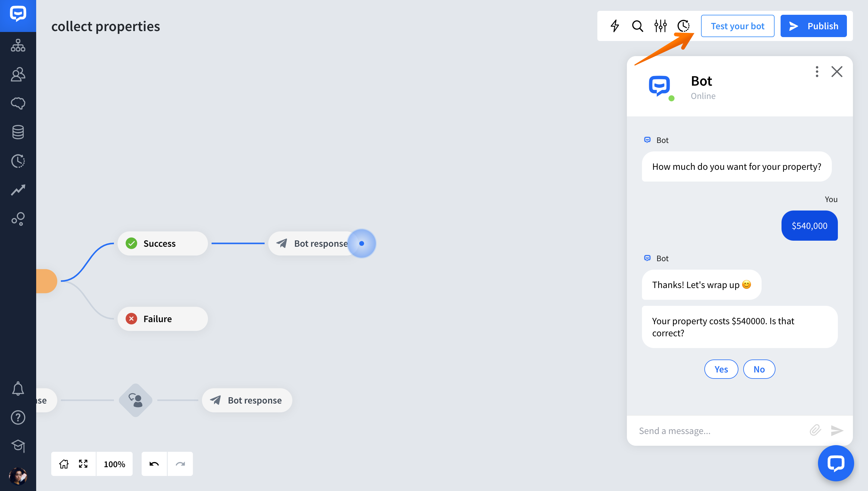The height and width of the screenshot is (491, 868).
Task: Undo the last action
Action: coord(154,464)
